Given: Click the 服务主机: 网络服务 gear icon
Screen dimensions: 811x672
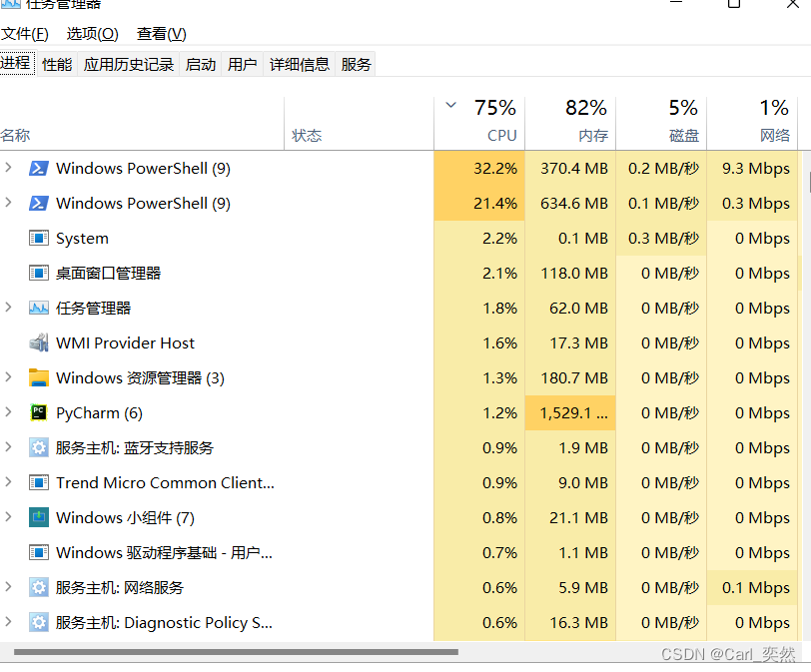Looking at the screenshot, I should (x=39, y=588).
